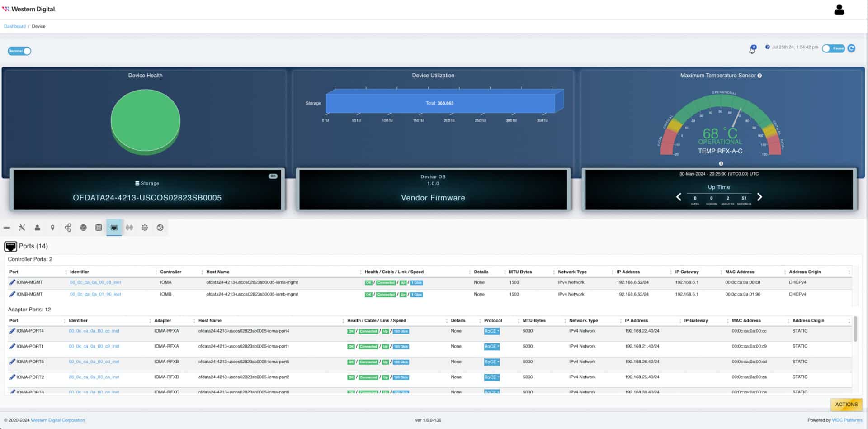
Task: Click the help icon beside timestamp
Action: click(x=767, y=47)
